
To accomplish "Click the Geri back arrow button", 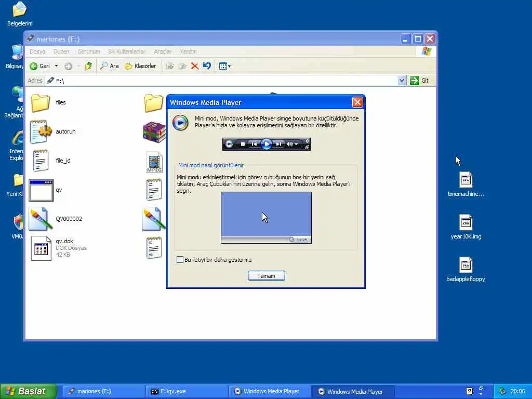I will tap(40, 66).
